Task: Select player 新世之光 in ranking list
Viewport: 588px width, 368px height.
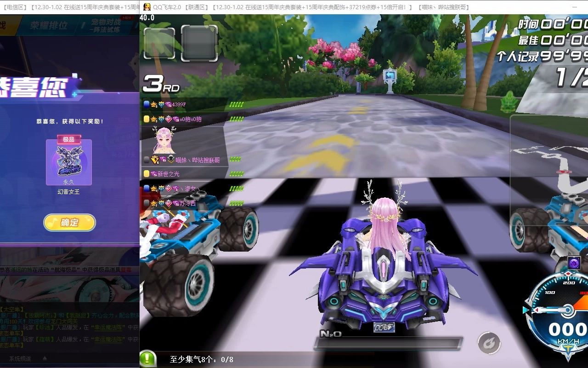Action: (168, 174)
